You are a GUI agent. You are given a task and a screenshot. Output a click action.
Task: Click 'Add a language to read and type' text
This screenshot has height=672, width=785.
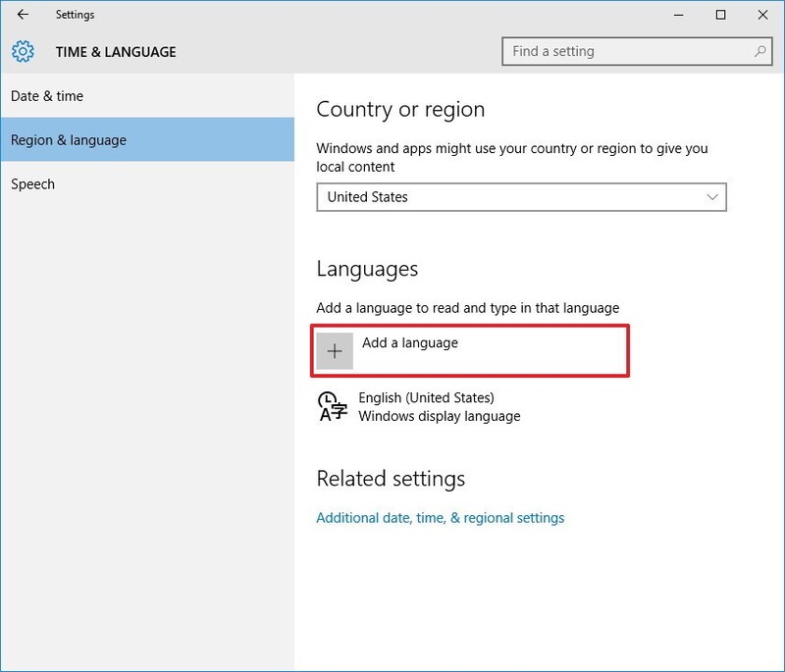point(468,308)
